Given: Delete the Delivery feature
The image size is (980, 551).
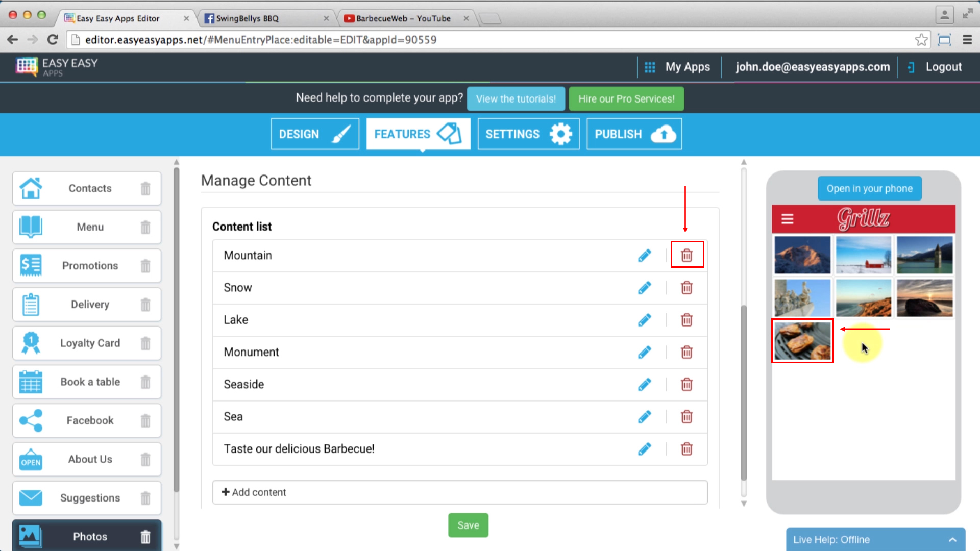Looking at the screenshot, I should click(145, 304).
